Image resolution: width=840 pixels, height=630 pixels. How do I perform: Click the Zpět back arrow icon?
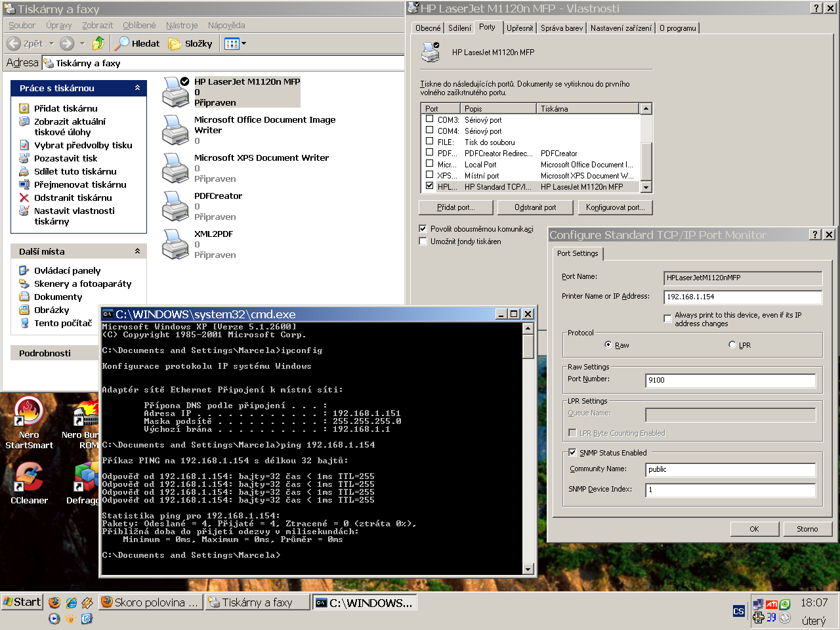click(x=14, y=43)
